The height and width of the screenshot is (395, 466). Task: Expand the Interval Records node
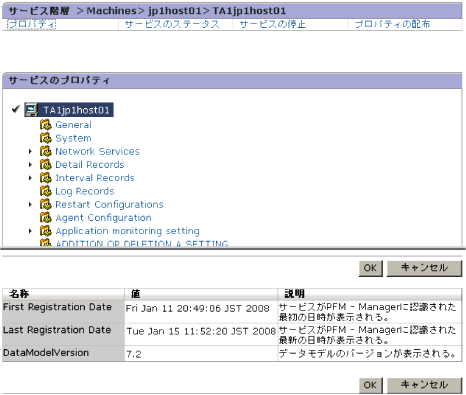click(30, 178)
